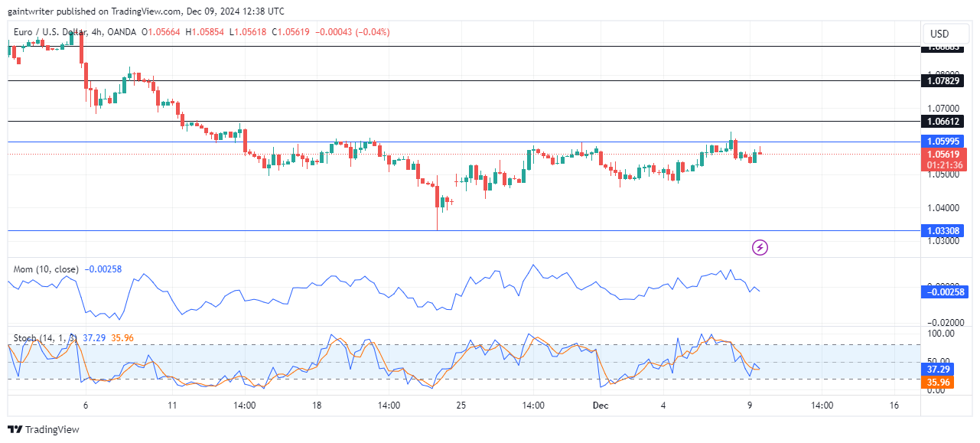The width and height of the screenshot is (980, 443).
Task: Click the Mom (10, close) indicator legend
Action: (x=47, y=269)
